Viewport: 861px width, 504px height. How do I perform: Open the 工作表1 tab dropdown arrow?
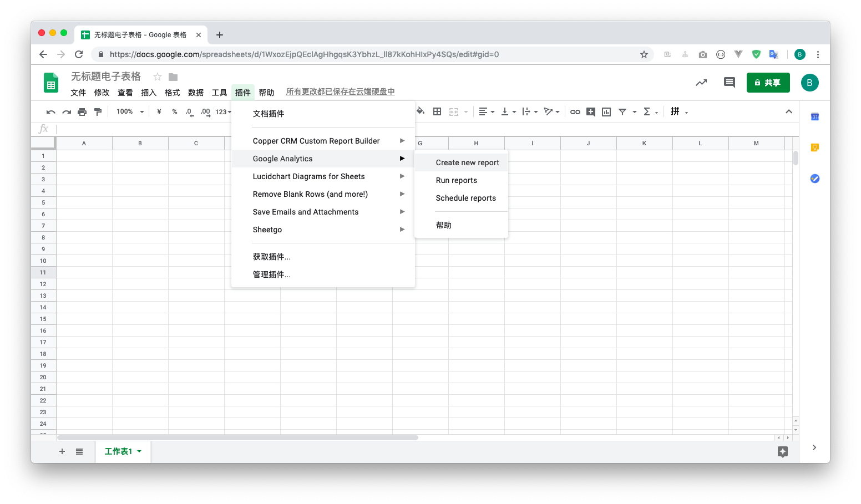[139, 451]
